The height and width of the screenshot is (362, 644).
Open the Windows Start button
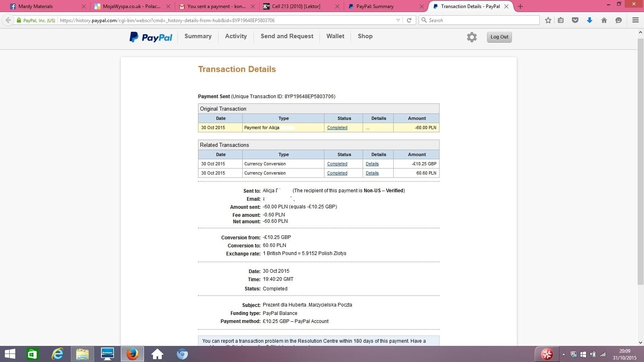click(10, 354)
